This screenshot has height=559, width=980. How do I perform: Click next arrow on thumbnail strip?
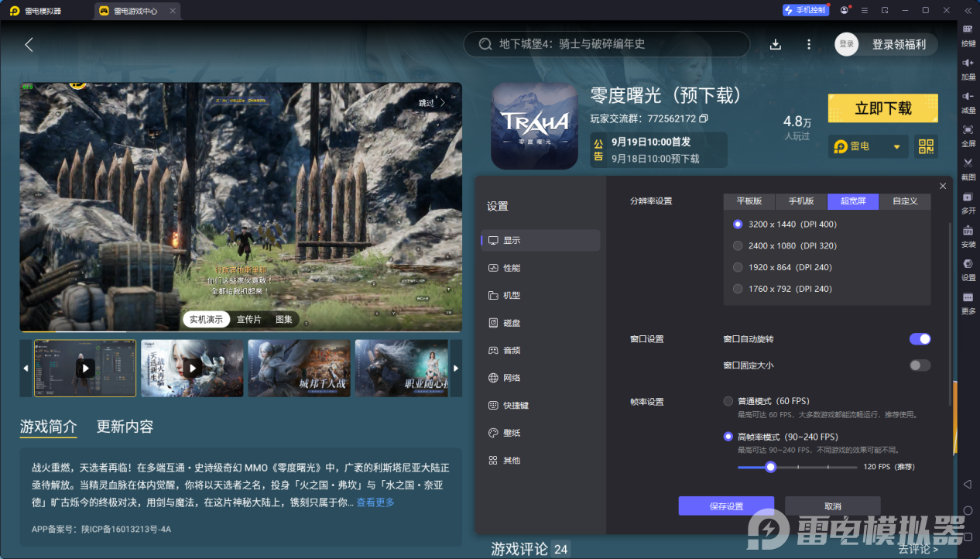pyautogui.click(x=456, y=369)
